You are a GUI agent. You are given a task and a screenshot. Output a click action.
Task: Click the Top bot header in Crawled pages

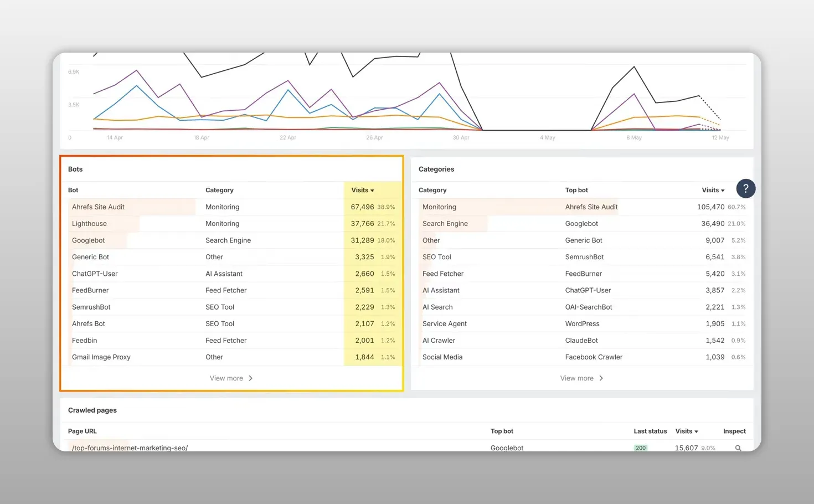(x=502, y=431)
